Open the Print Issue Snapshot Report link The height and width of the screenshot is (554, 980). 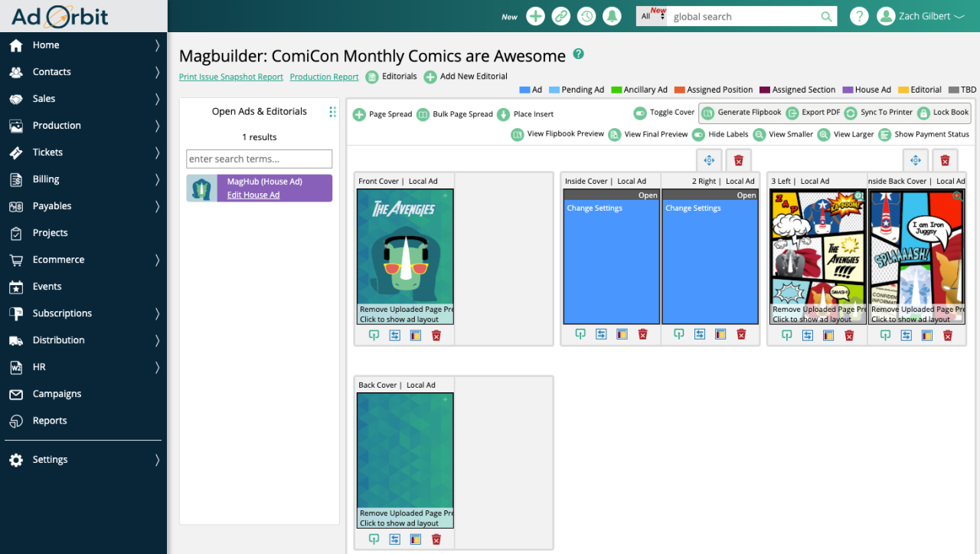point(230,77)
